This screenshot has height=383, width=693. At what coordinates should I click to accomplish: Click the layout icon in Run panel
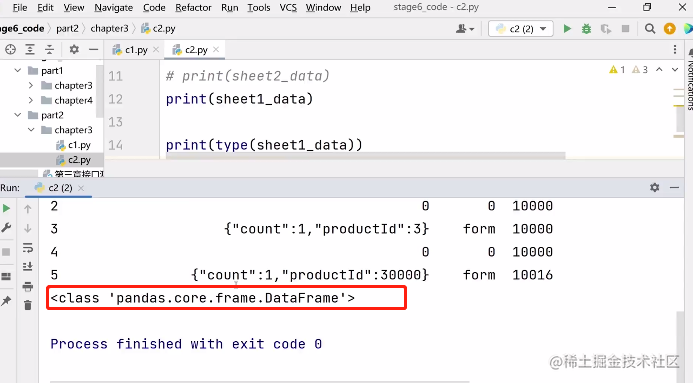(x=6, y=277)
